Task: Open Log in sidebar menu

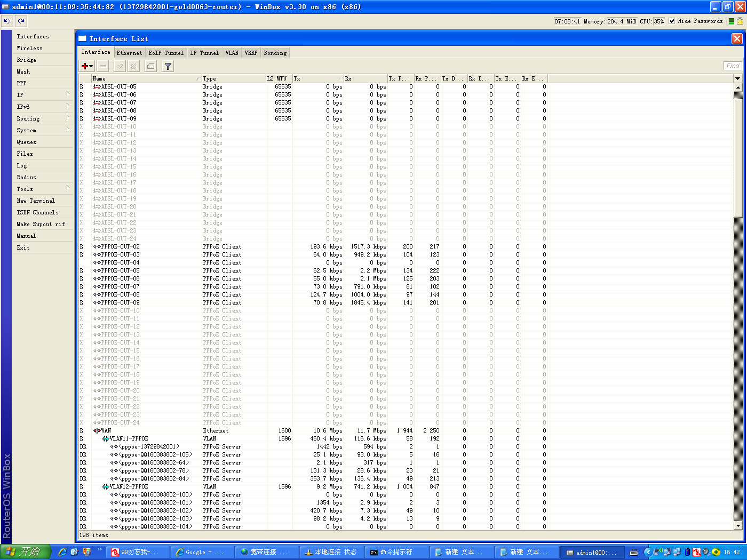Action: [x=43, y=165]
